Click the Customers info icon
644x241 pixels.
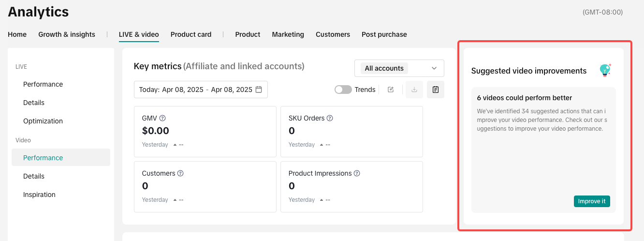[180, 173]
